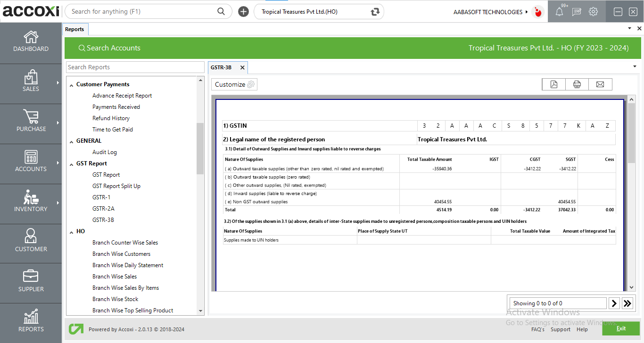Screen dimensions: 644x343
Task: Click the Search Reports input field
Action: tap(135, 67)
